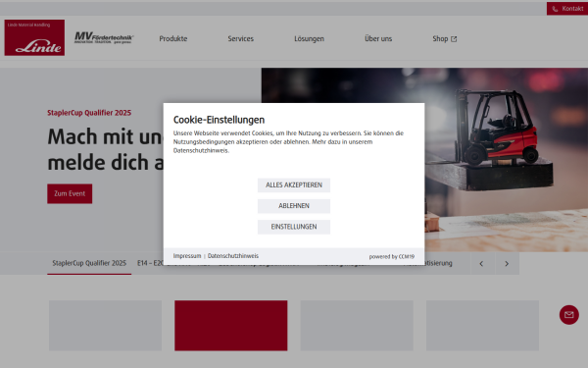Image resolution: width=588 pixels, height=368 pixels.
Task: Click the Cookie-Einstellungen heading
Action: 219,120
